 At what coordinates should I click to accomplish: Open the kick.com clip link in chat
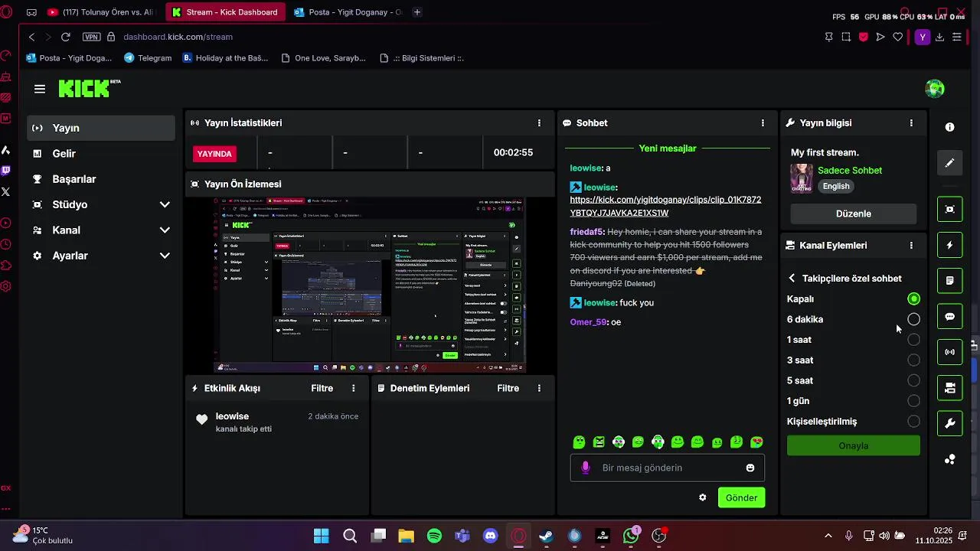pos(665,207)
